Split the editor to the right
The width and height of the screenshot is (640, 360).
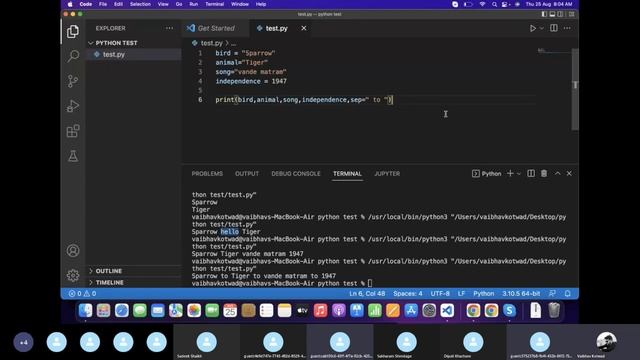[x=554, y=28]
